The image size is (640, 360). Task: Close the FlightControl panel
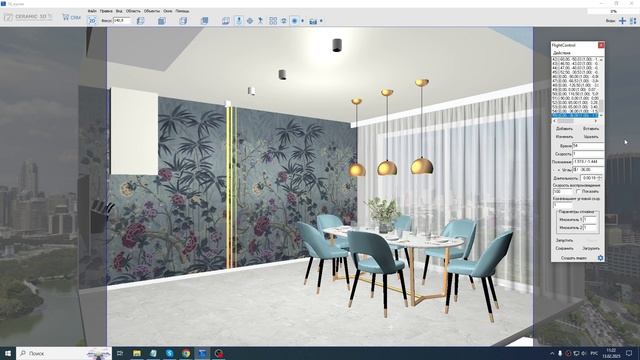601,45
